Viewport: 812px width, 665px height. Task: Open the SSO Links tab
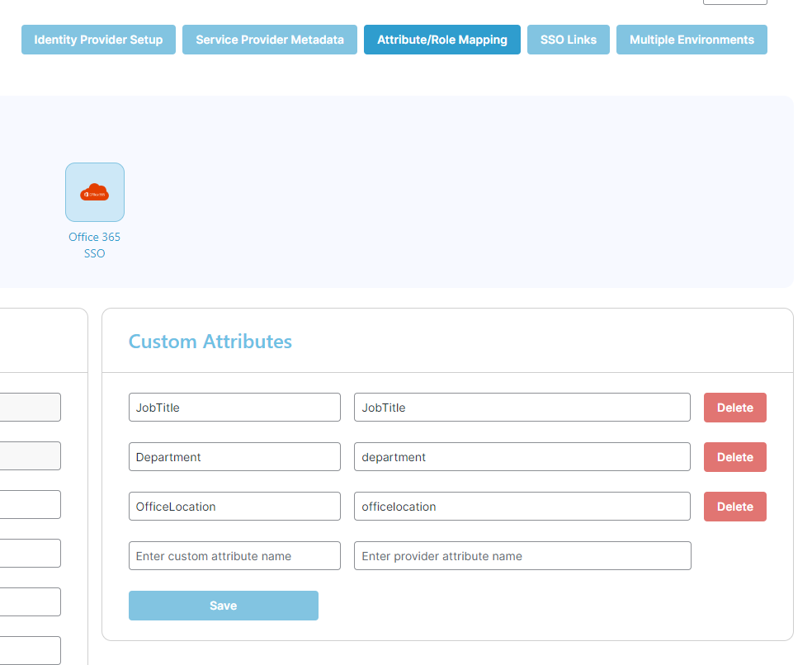pos(568,39)
